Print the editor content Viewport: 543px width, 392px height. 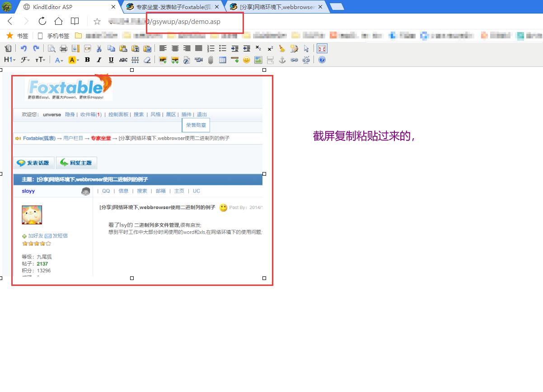pyautogui.click(x=64, y=48)
